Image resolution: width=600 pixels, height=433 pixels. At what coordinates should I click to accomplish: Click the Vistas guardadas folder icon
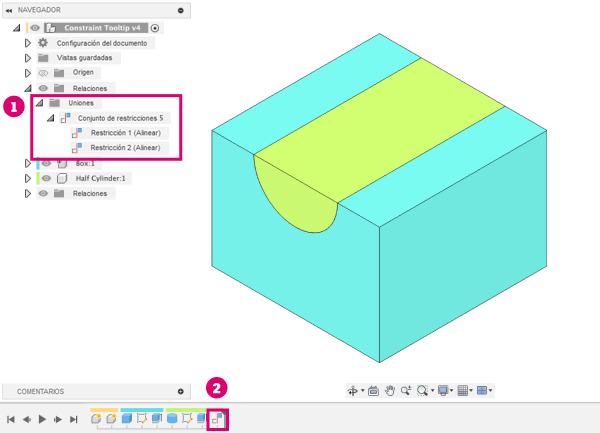[x=43, y=58]
